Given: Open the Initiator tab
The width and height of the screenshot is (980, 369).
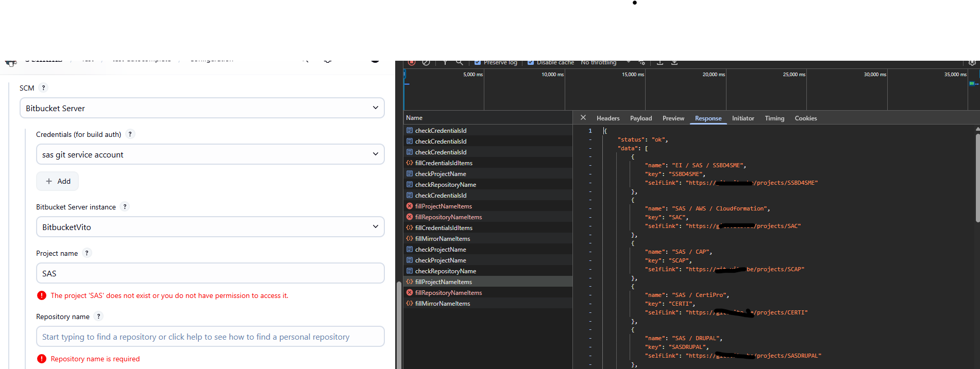Looking at the screenshot, I should 743,118.
